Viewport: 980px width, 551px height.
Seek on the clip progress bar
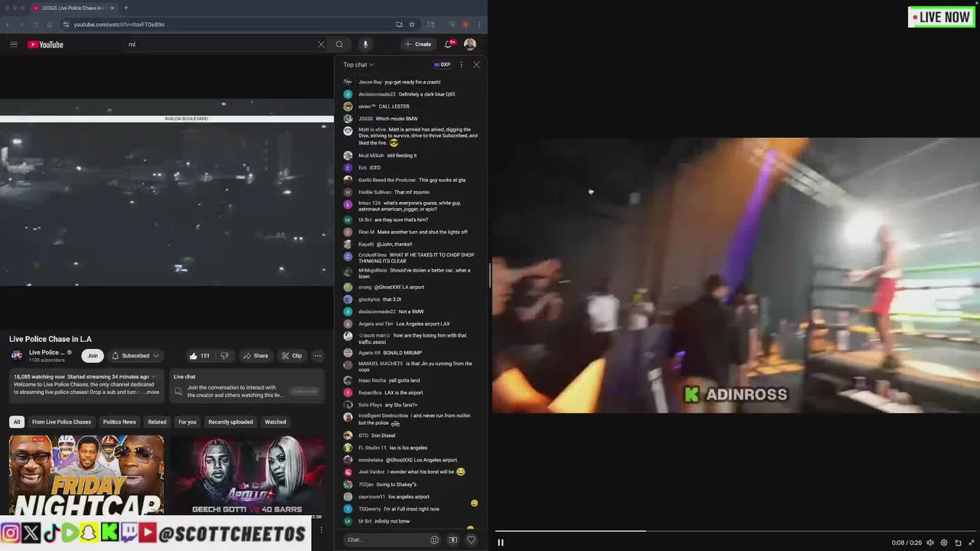pyautogui.click(x=734, y=530)
